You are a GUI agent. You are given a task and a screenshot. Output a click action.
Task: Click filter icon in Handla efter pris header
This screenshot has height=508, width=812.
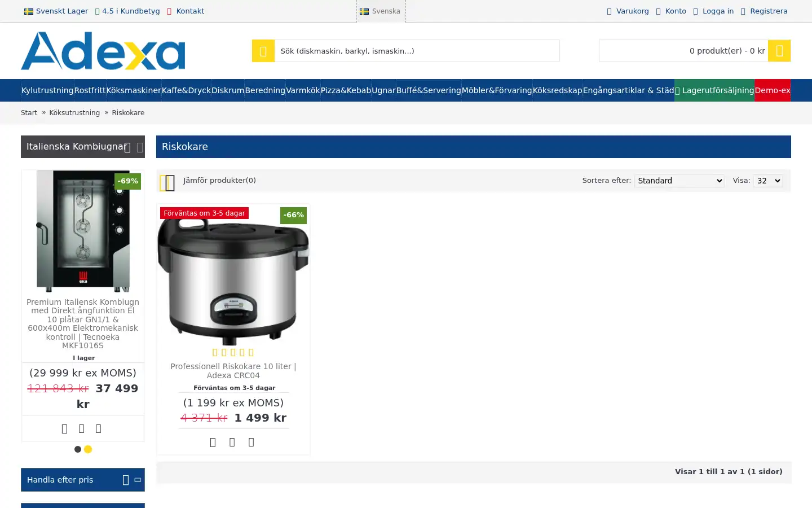click(x=126, y=480)
